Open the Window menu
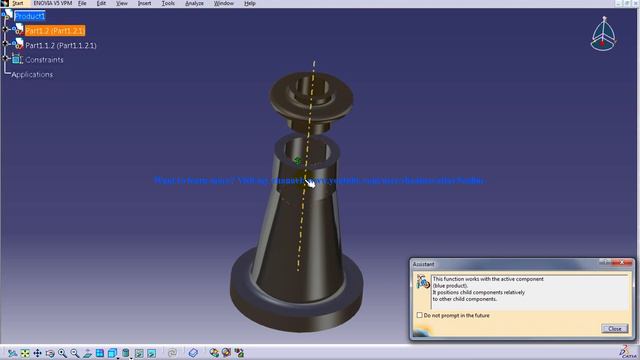 pyautogui.click(x=224, y=3)
